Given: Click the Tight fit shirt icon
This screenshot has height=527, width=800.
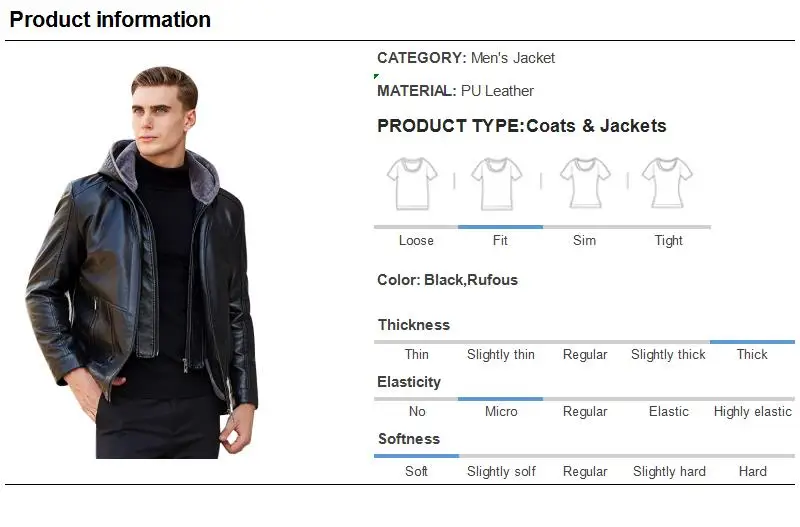Looking at the screenshot, I should 667,183.
